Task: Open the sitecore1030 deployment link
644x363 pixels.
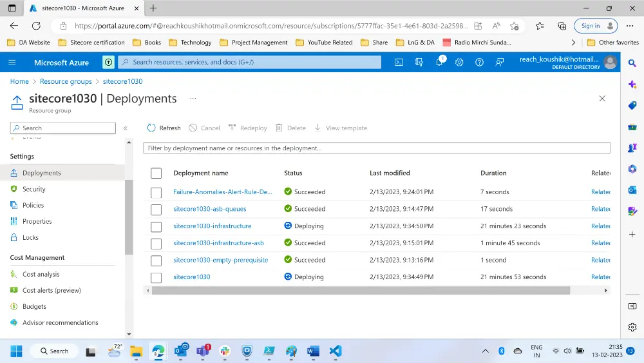Action: [x=192, y=277]
